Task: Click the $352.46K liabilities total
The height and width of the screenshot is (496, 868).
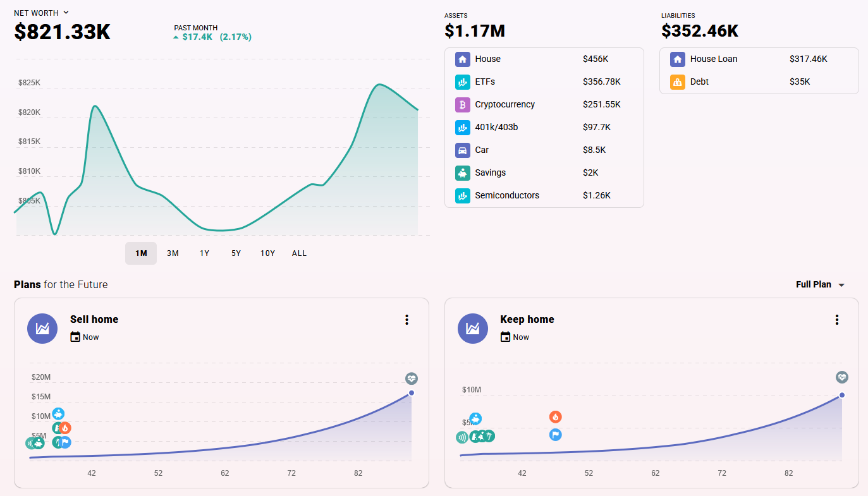Action: pos(700,30)
